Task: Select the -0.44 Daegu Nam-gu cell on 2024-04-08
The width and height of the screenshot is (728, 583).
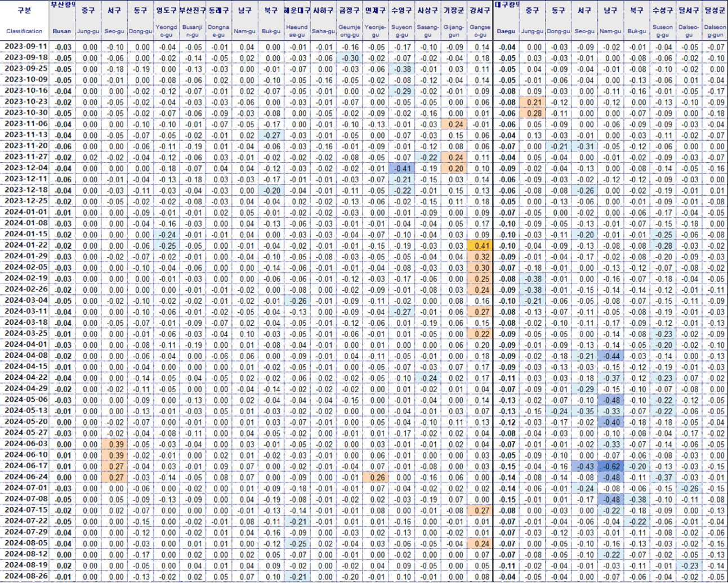Action: [x=610, y=356]
